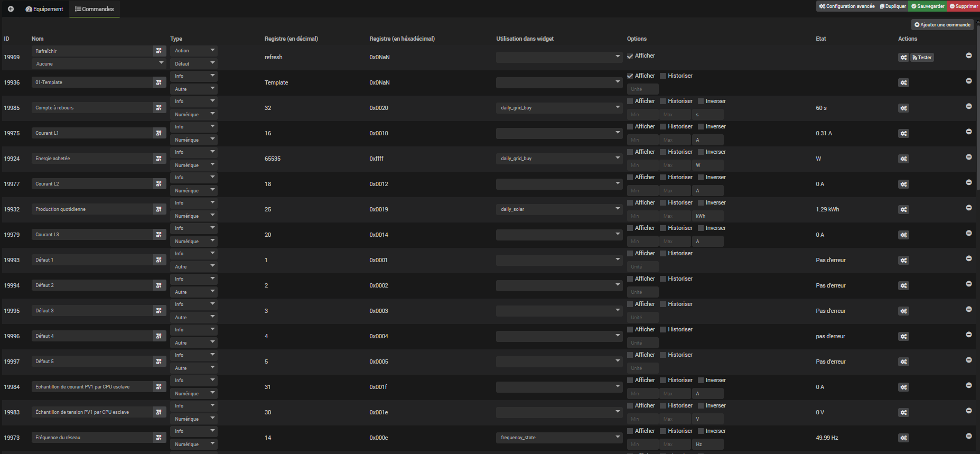The height and width of the screenshot is (454, 980).
Task: Expand the Action type dropdown for Rafraîchir
Action: tap(194, 51)
